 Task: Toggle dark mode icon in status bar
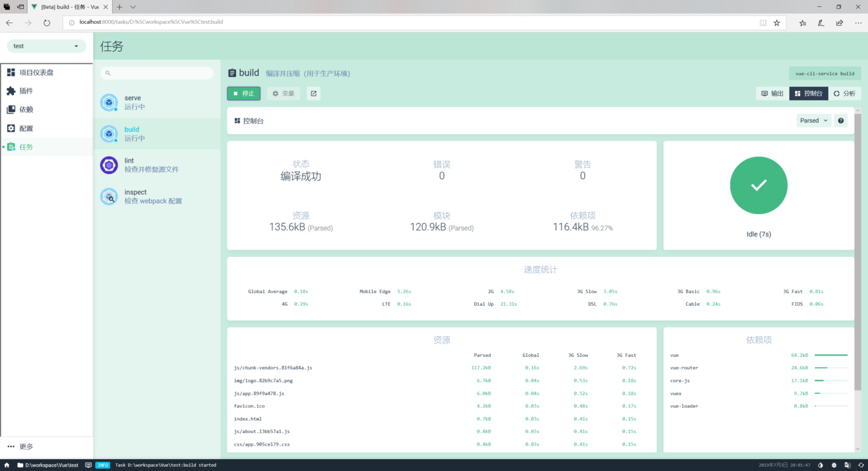(x=820, y=465)
